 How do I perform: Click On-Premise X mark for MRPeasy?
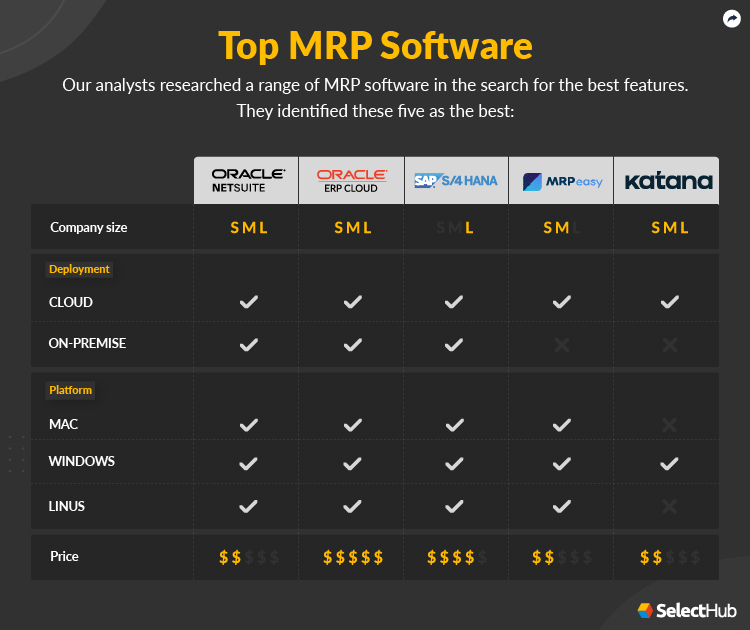pos(562,344)
